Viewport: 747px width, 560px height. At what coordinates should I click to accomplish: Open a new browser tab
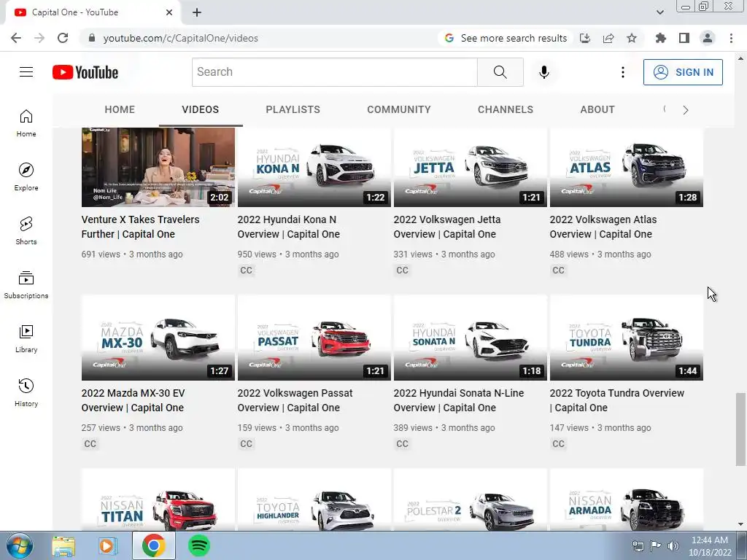197,13
